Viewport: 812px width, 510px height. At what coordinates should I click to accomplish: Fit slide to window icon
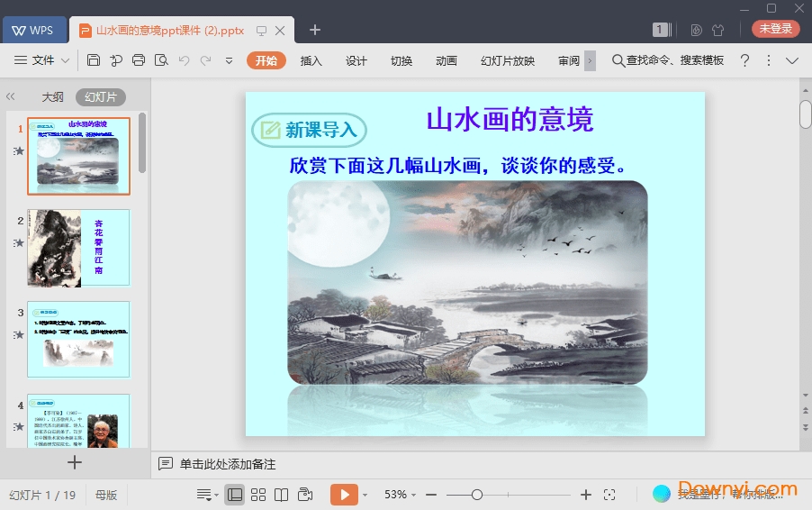tap(609, 495)
